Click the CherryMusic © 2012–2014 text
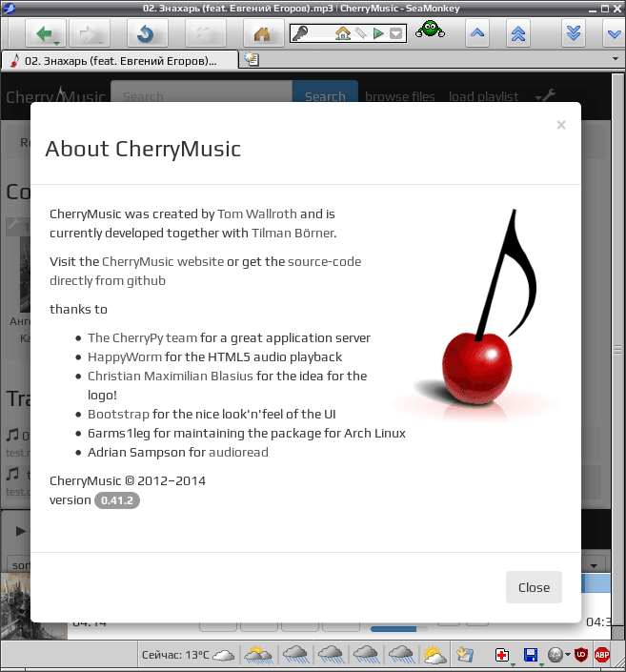Screen dimensions: 626x672 (128, 480)
